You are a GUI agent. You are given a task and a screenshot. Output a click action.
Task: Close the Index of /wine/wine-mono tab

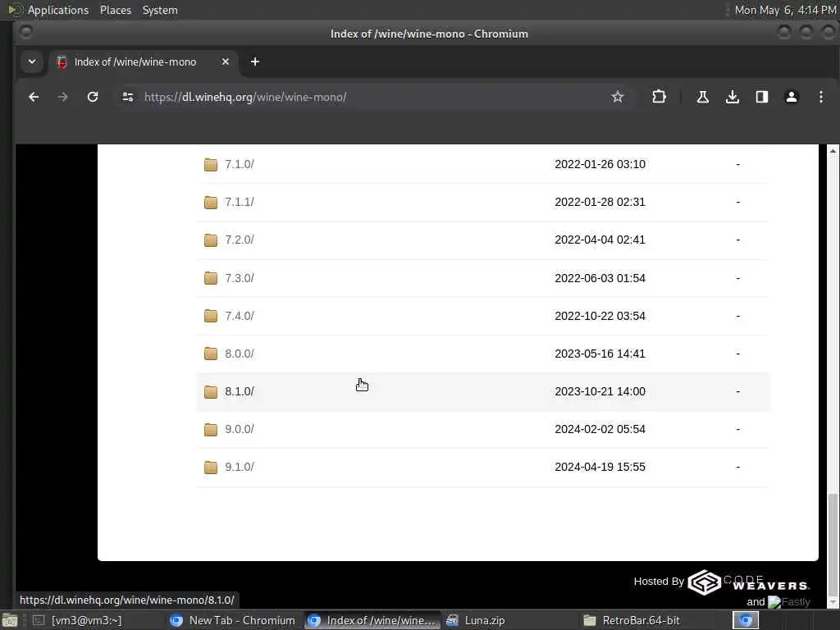tap(226, 62)
